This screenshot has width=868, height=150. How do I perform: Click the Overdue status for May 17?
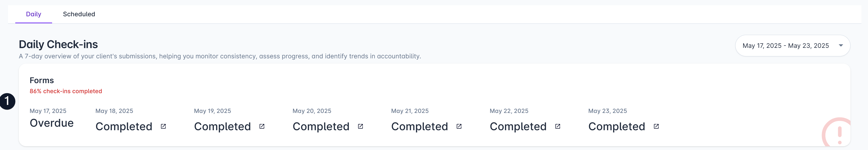pyautogui.click(x=52, y=123)
